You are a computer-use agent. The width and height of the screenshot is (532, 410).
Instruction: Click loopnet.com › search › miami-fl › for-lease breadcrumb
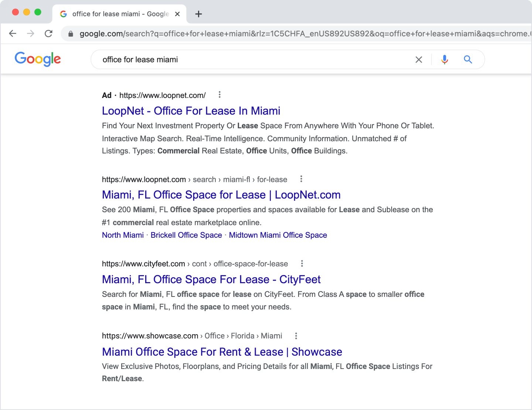[x=194, y=180]
